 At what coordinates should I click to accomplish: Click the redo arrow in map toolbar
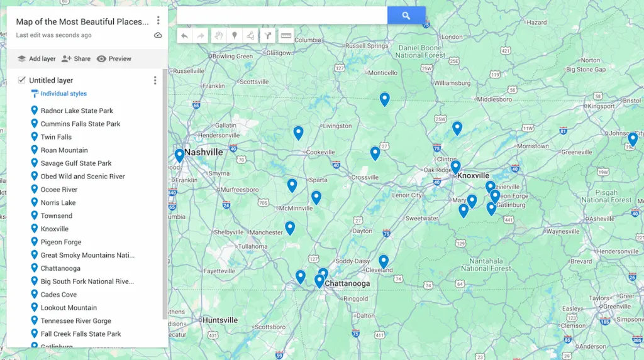coord(201,36)
